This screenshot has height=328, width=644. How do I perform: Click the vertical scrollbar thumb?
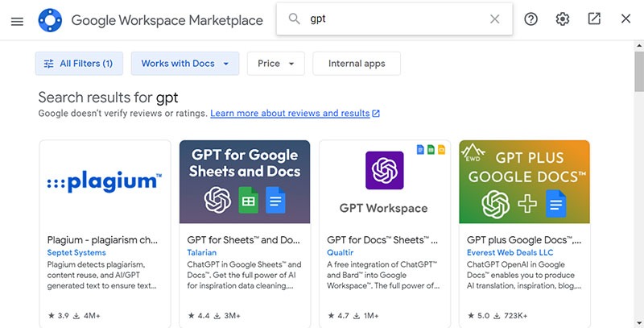(639, 71)
